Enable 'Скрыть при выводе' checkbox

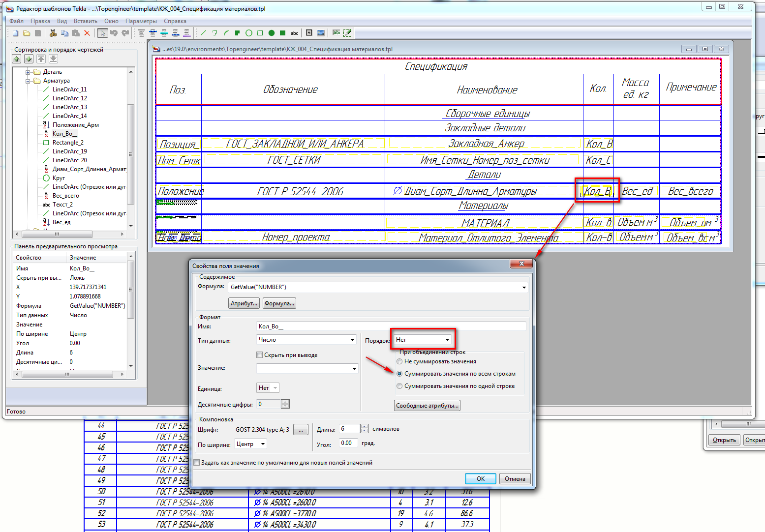[260, 355]
